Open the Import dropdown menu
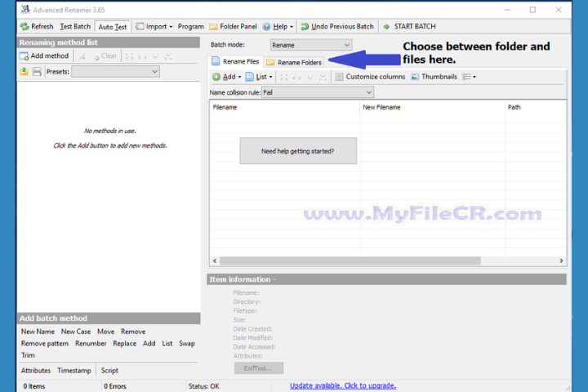The image size is (588, 392). click(x=154, y=27)
